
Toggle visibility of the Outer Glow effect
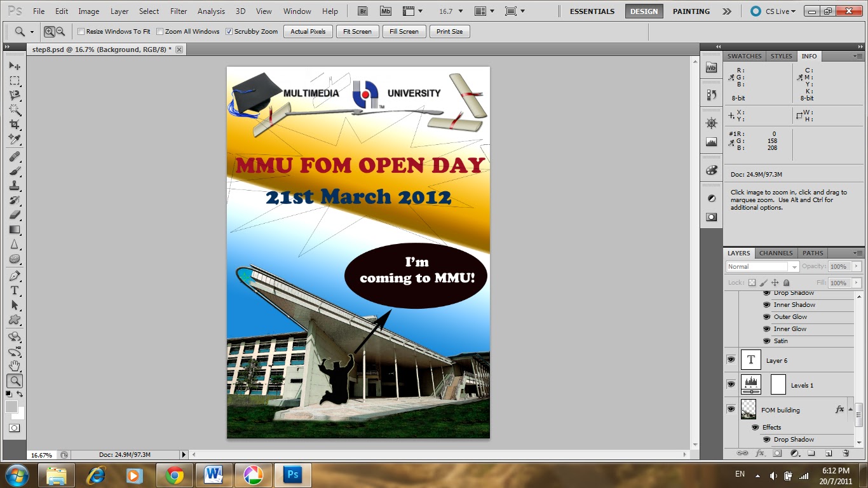pyautogui.click(x=767, y=316)
